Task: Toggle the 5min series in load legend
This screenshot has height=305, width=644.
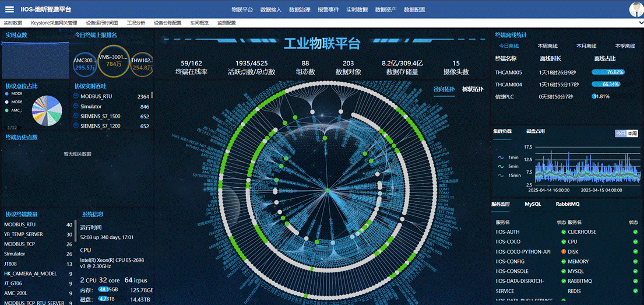Action: point(507,166)
